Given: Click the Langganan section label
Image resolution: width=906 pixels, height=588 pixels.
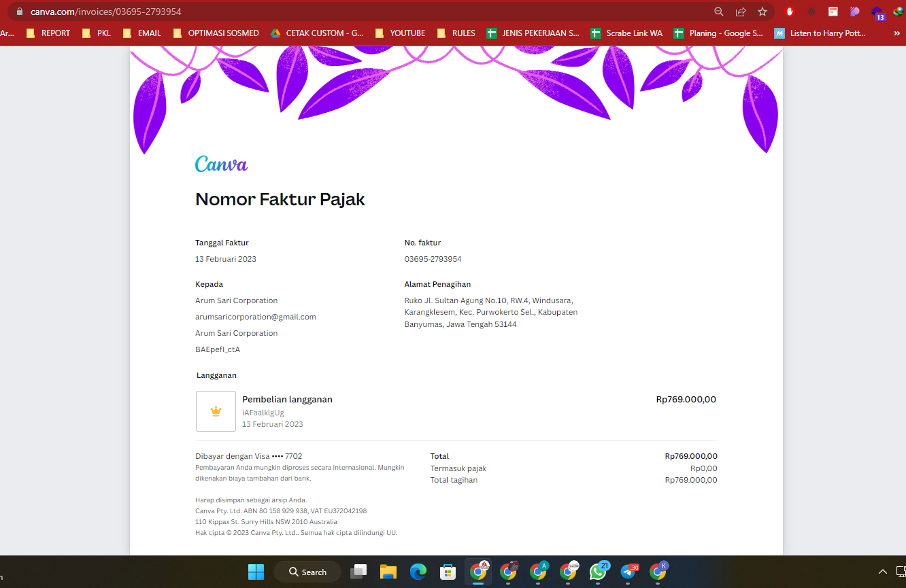Looking at the screenshot, I should point(216,375).
